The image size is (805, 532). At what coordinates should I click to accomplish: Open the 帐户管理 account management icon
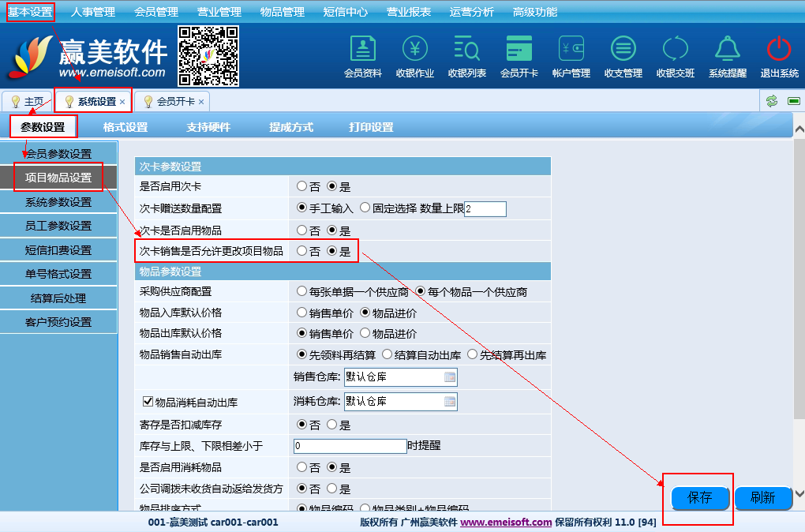point(571,54)
